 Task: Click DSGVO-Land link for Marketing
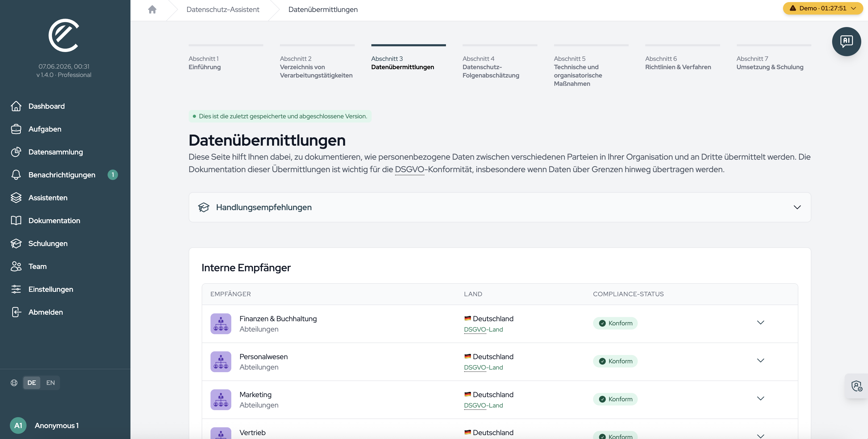[483, 405]
